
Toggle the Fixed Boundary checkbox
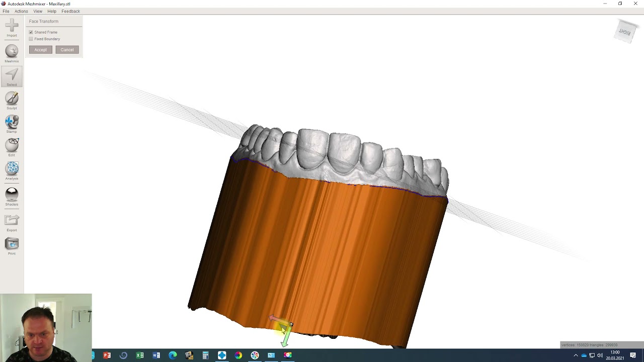click(x=31, y=39)
